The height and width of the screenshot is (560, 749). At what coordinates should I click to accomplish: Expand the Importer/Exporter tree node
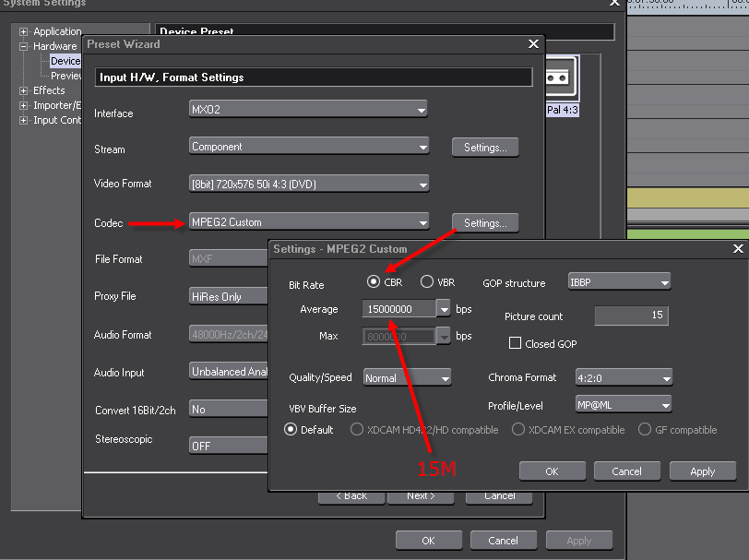pyautogui.click(x=23, y=105)
